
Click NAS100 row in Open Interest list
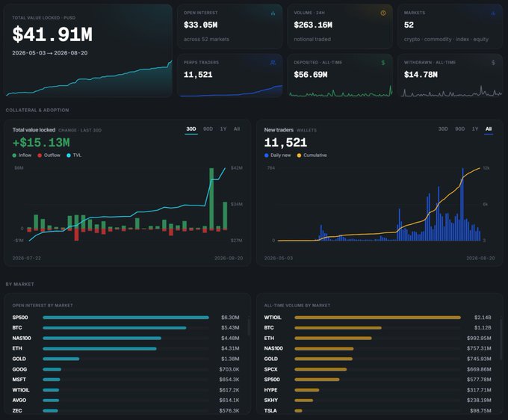click(x=126, y=339)
